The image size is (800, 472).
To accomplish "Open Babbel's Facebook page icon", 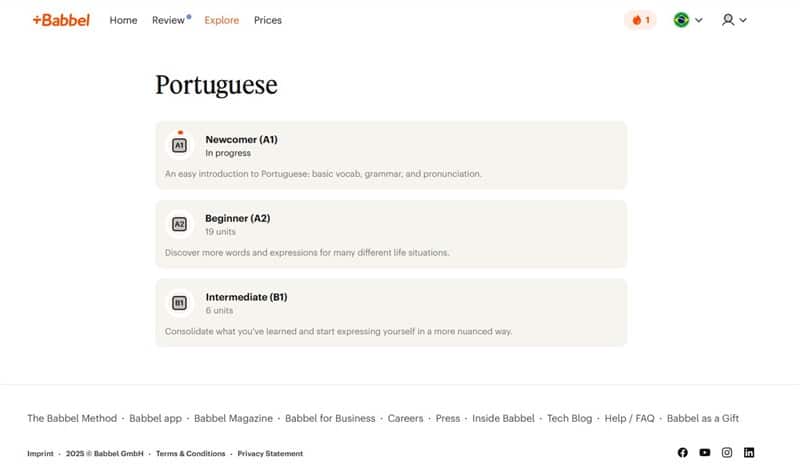I will tap(683, 453).
